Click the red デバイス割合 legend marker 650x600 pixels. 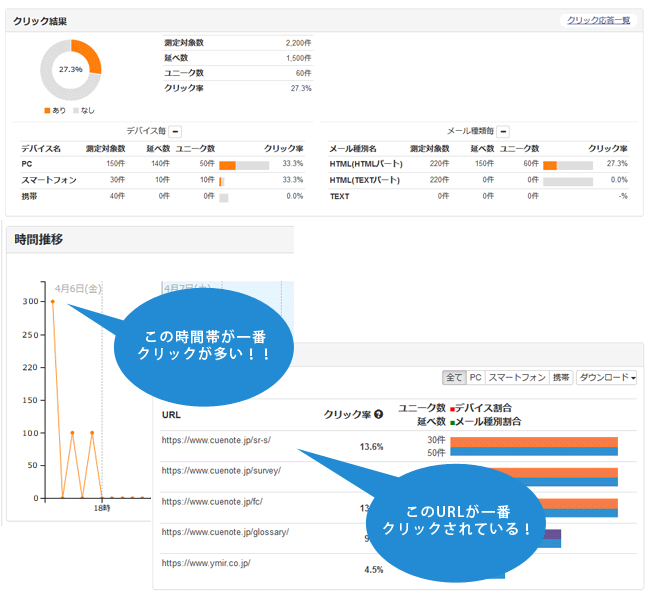tap(452, 409)
